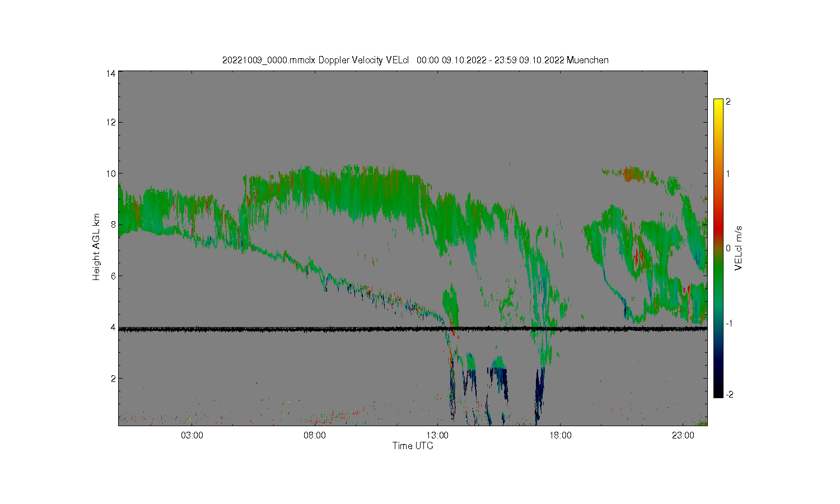Click the height tick label 6
This screenshot has height=504, width=840.
[x=113, y=276]
